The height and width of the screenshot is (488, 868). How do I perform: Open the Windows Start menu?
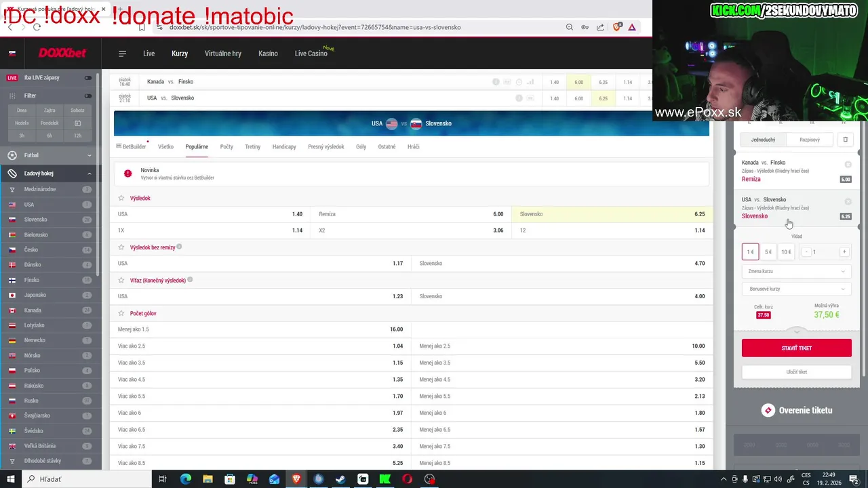(x=10, y=479)
